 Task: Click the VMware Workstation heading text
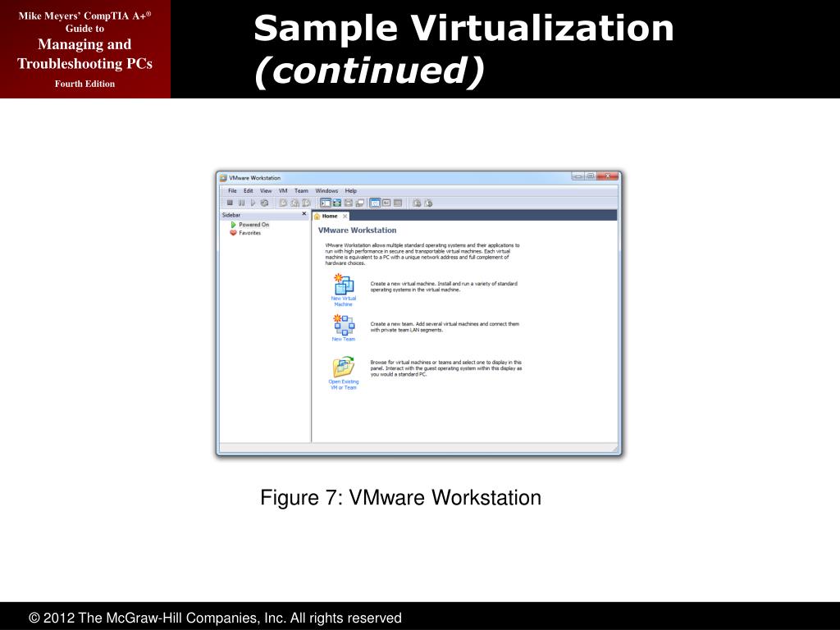(x=358, y=231)
